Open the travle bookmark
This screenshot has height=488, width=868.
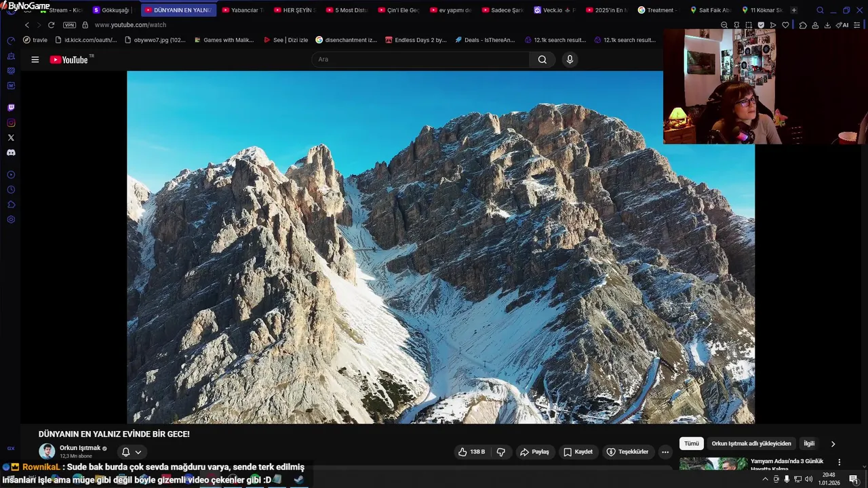pyautogui.click(x=35, y=40)
